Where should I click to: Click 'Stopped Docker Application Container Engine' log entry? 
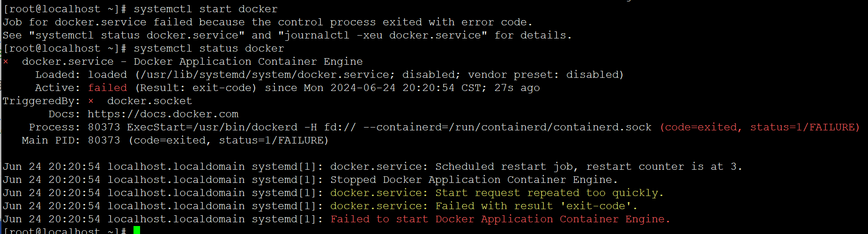(474, 180)
